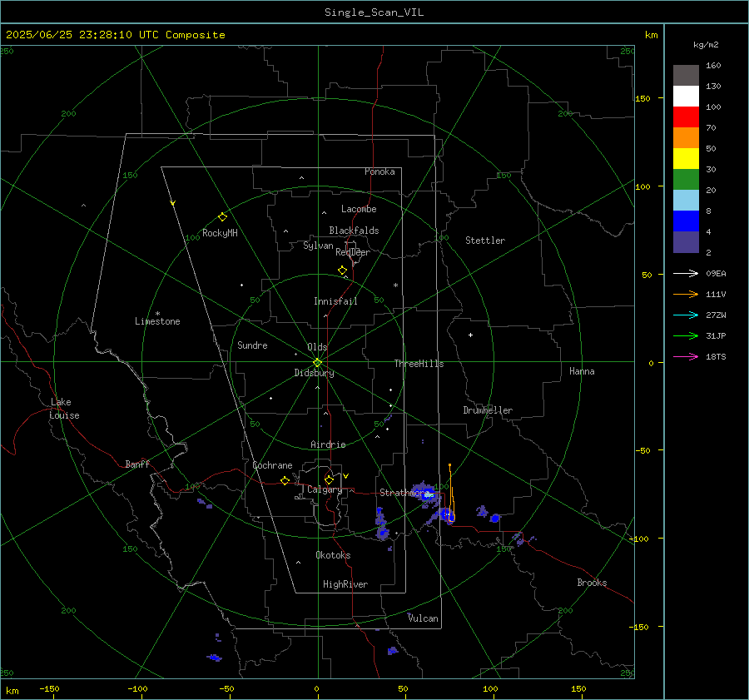749x700 pixels.
Task: Click the yellow diamond marker near Cochrane
Action: tap(285, 481)
